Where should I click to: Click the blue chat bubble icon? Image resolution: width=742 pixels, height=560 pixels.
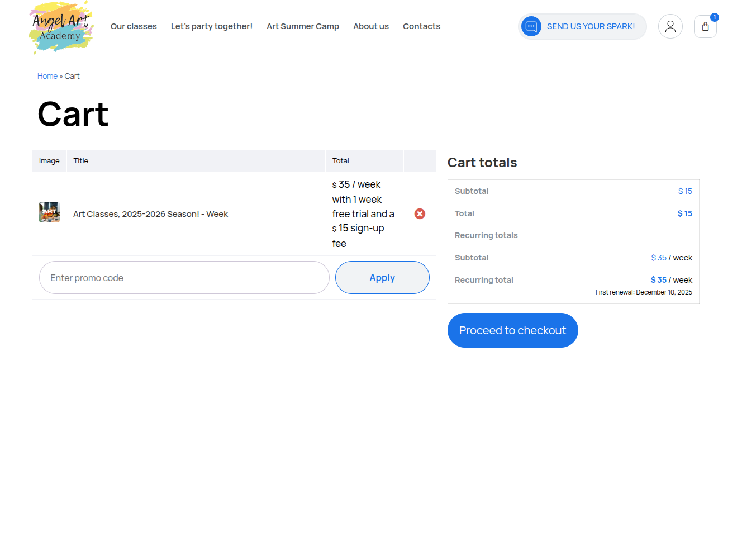point(531,26)
